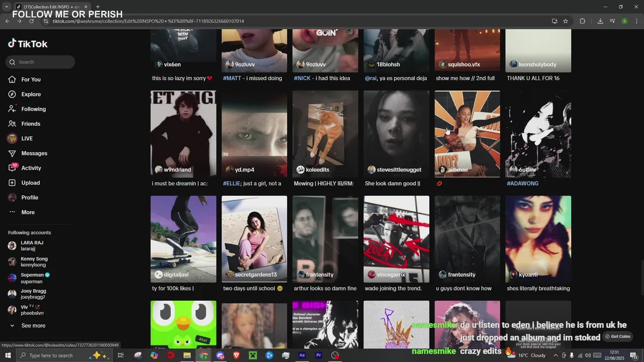Open the Chrome profile avatar
Image resolution: width=644 pixels, height=362 pixels.
click(x=624, y=21)
